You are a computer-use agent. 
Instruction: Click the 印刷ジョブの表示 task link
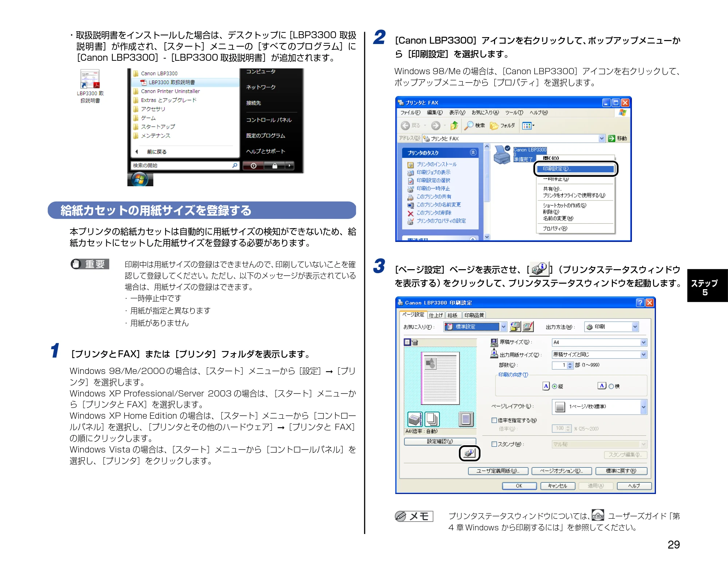click(x=433, y=172)
